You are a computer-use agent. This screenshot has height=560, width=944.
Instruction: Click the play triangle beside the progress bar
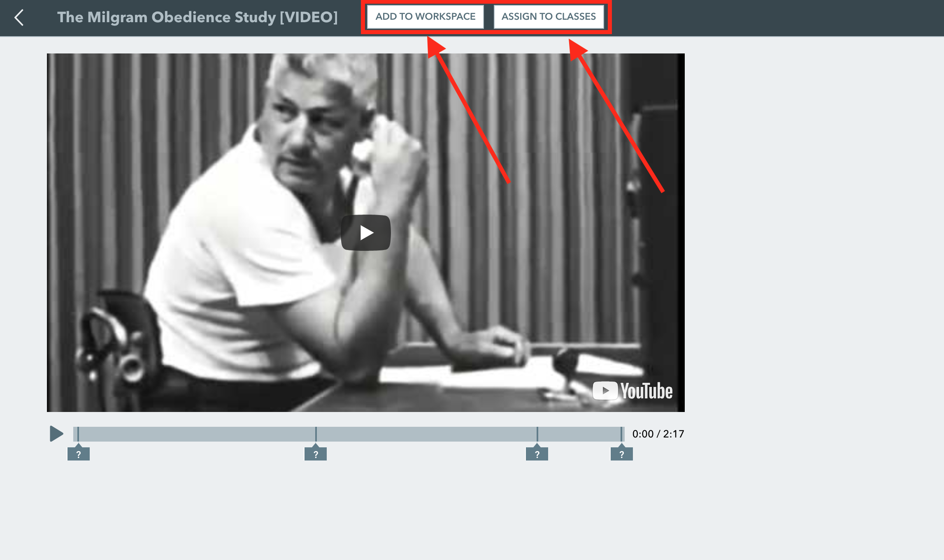(56, 434)
